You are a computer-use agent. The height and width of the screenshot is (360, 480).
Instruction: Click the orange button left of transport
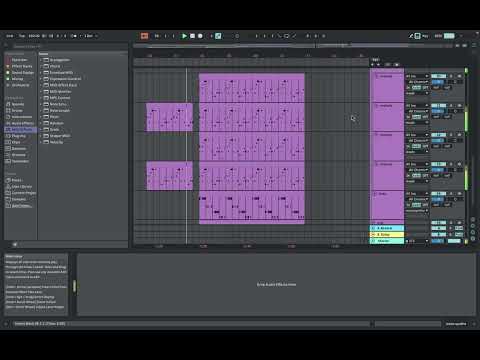(x=144, y=36)
